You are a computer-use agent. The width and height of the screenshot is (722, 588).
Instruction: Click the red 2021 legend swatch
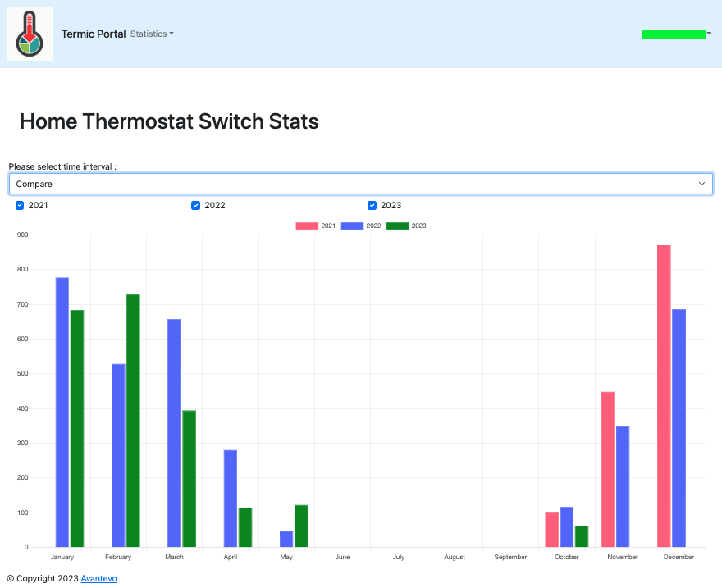[x=307, y=226]
